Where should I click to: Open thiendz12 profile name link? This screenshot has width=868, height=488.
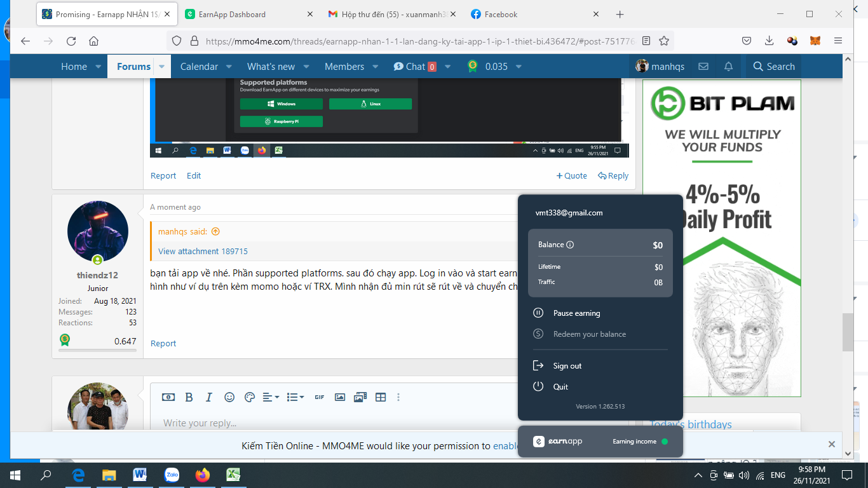pyautogui.click(x=97, y=275)
